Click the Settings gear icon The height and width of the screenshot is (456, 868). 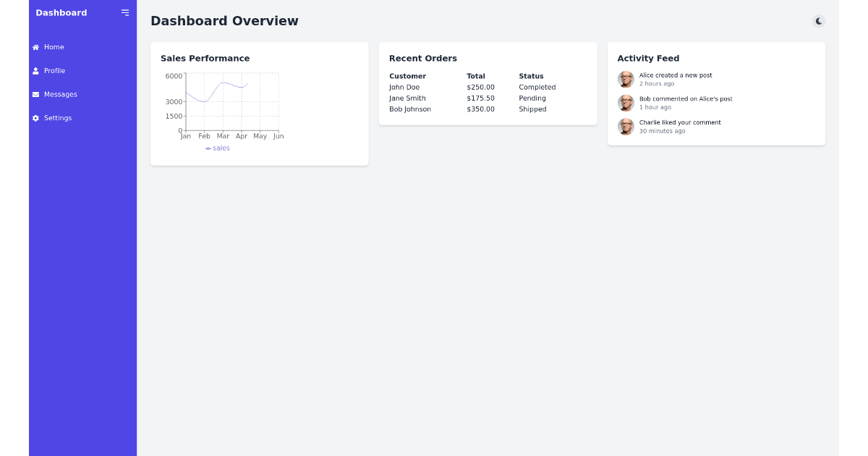(35, 118)
